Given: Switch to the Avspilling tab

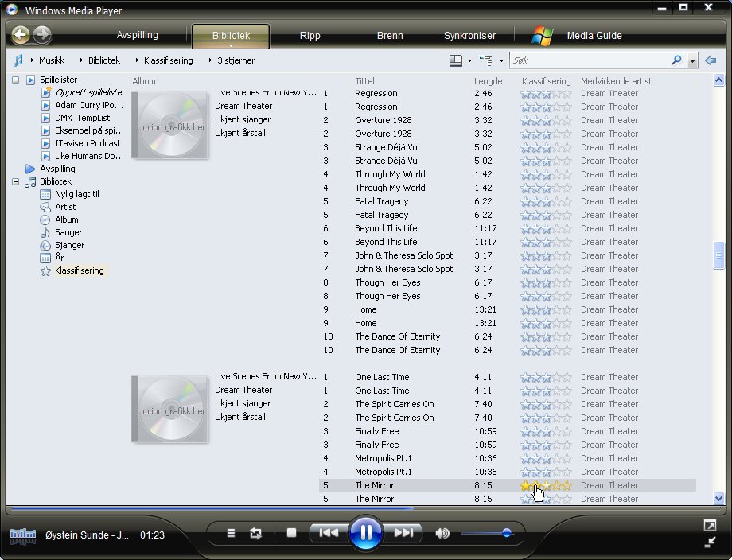Looking at the screenshot, I should 137,35.
